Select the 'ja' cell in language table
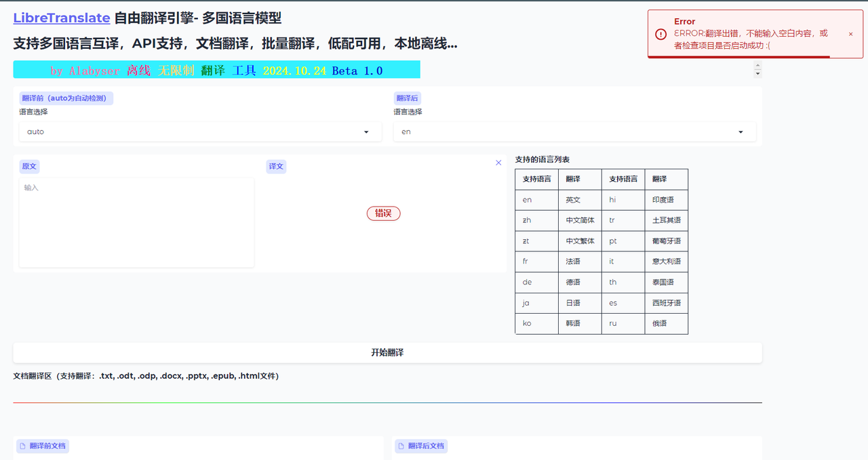 (536, 303)
